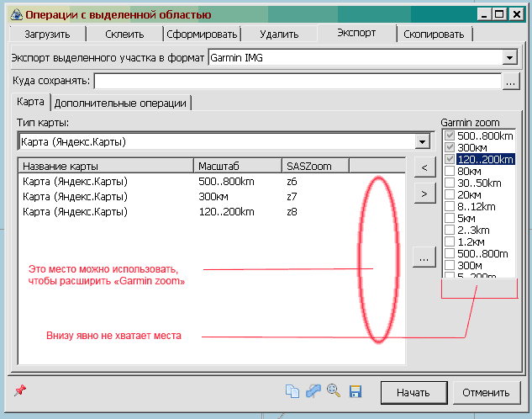Expand the Тип карты dropdown list

pos(424,141)
